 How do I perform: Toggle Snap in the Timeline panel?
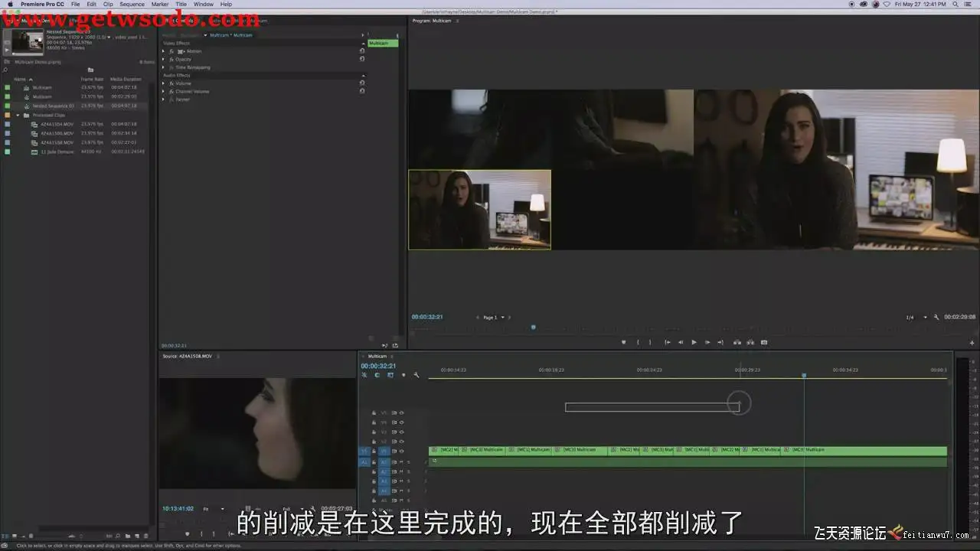(377, 375)
